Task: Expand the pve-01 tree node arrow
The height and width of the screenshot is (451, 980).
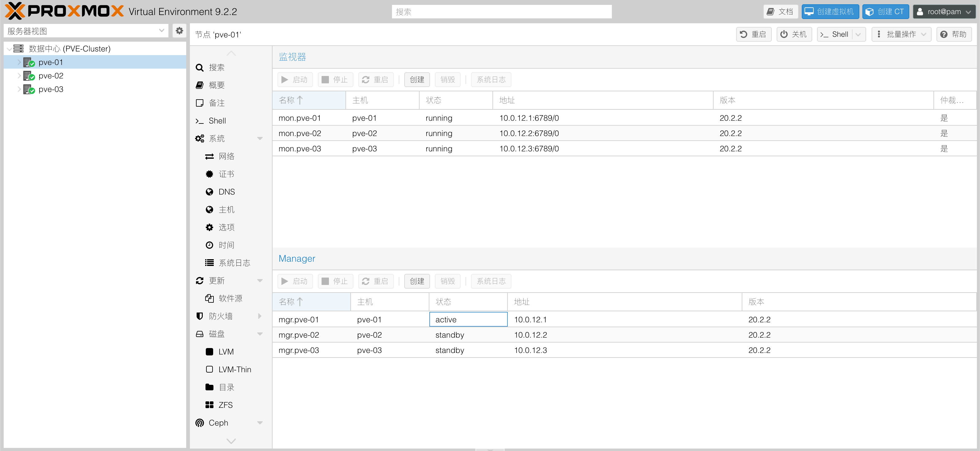Action: (19, 62)
